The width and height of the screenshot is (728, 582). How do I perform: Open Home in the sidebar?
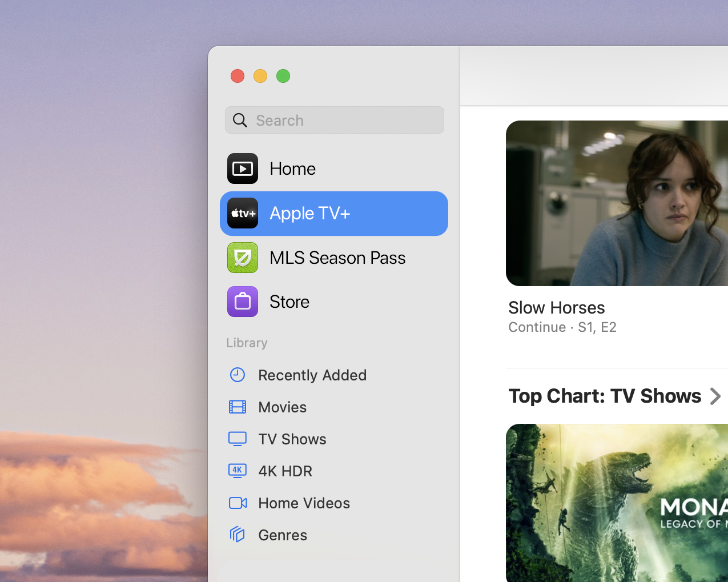pyautogui.click(x=334, y=168)
